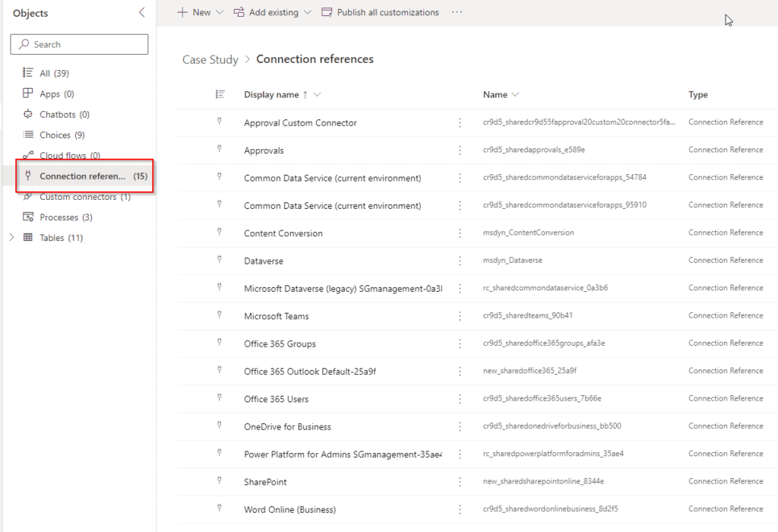Select Custom connectors in the Objects list
The width and height of the screenshot is (778, 532).
77,197
